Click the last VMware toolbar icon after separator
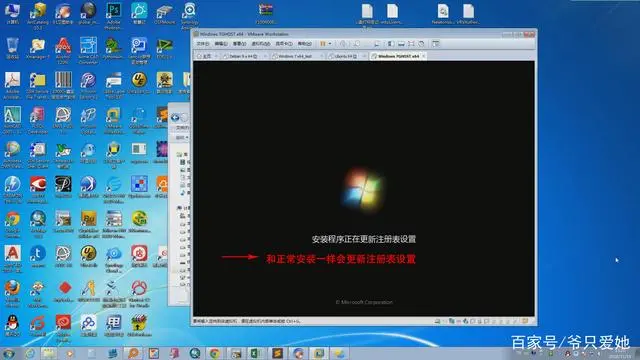 click(x=436, y=44)
